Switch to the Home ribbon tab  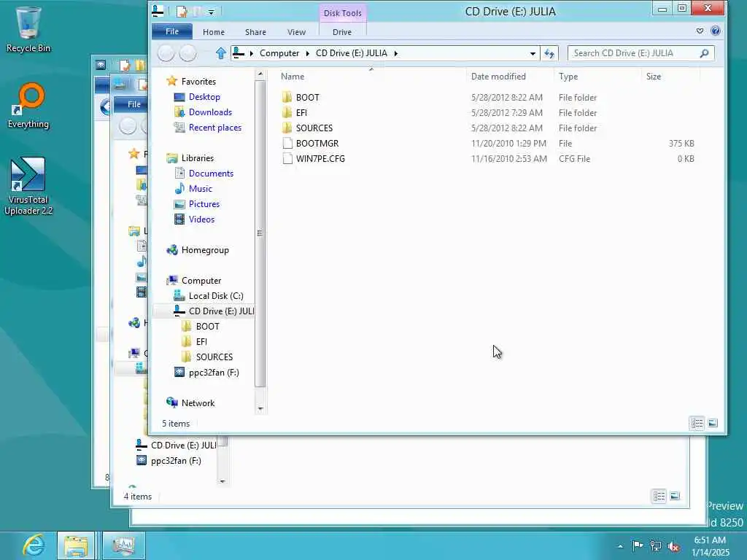click(214, 32)
